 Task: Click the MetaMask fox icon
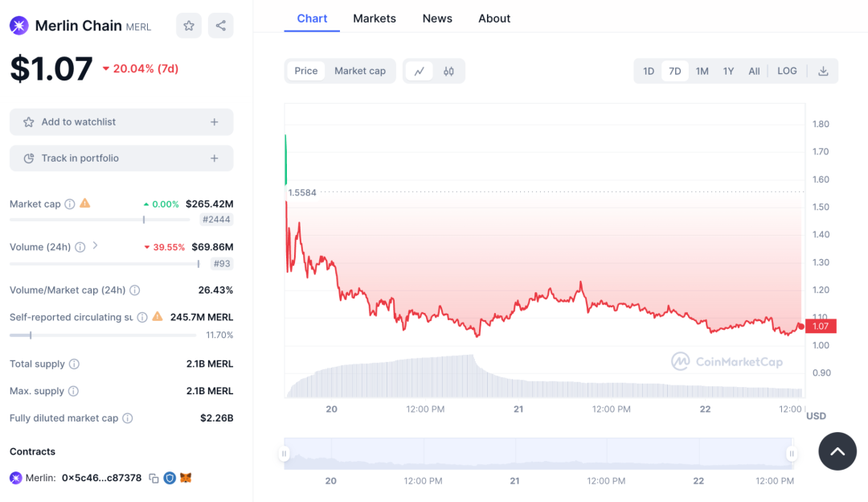coord(186,478)
